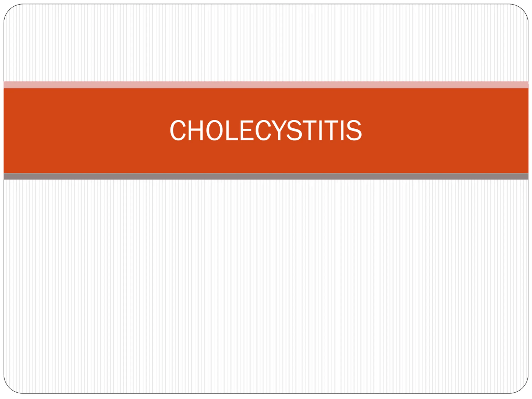532x399 pixels.
Task: Pick the gray color of the bottom stripe
Action: (x=266, y=176)
